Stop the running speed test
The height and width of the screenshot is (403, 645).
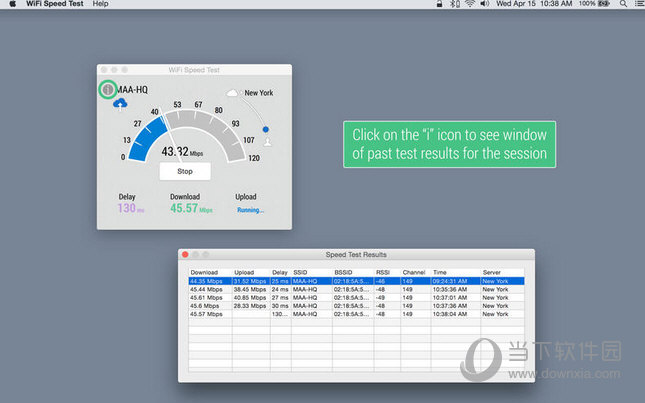coord(185,171)
